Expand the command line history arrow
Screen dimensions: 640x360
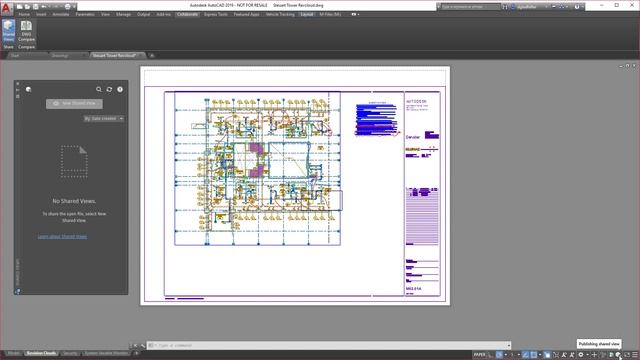pyautogui.click(x=509, y=345)
